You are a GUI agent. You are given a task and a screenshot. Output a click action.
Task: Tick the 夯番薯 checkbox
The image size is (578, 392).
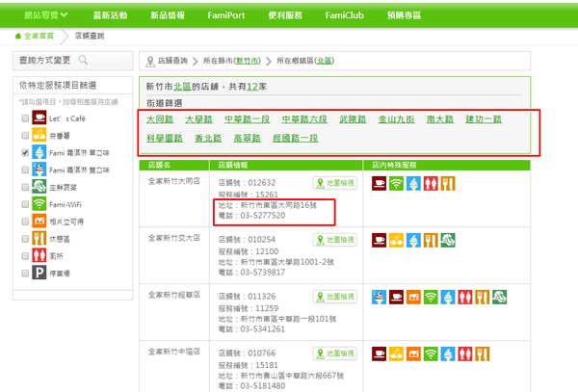(x=25, y=136)
